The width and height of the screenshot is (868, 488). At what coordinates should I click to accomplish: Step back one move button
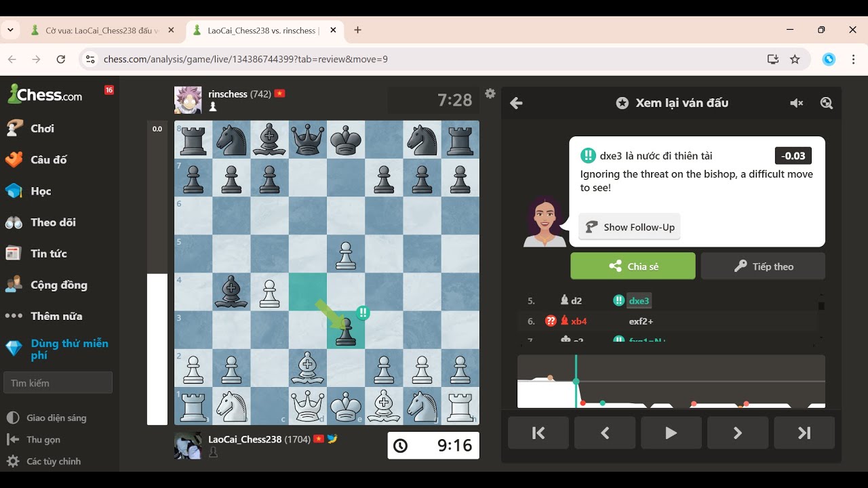pyautogui.click(x=605, y=433)
